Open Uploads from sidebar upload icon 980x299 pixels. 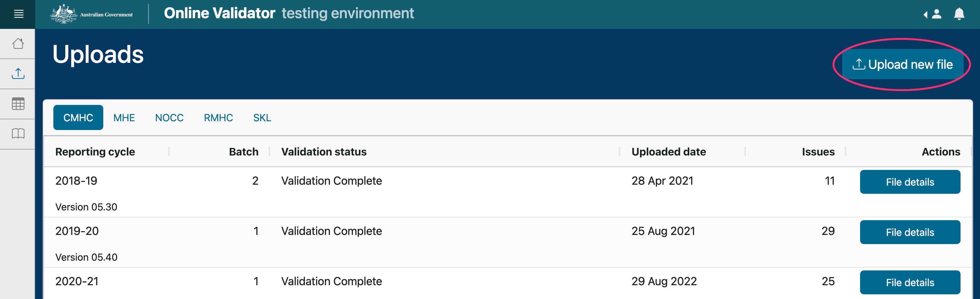18,73
